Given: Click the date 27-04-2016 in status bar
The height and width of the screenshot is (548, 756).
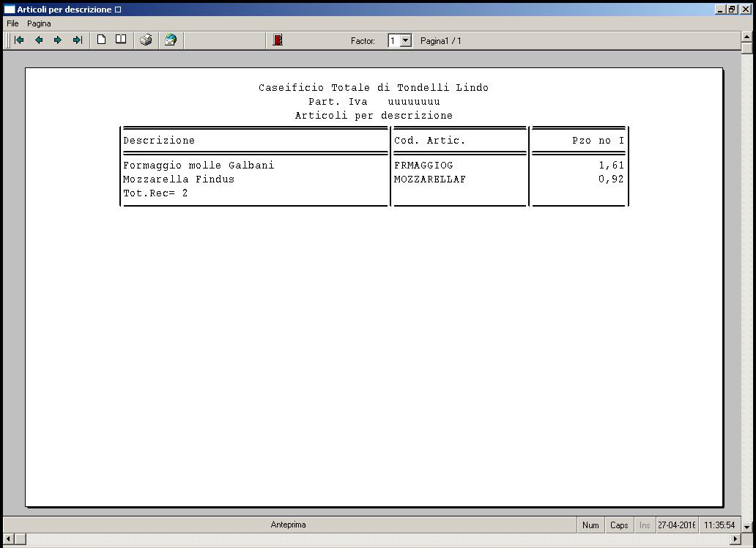Looking at the screenshot, I should tap(676, 525).
